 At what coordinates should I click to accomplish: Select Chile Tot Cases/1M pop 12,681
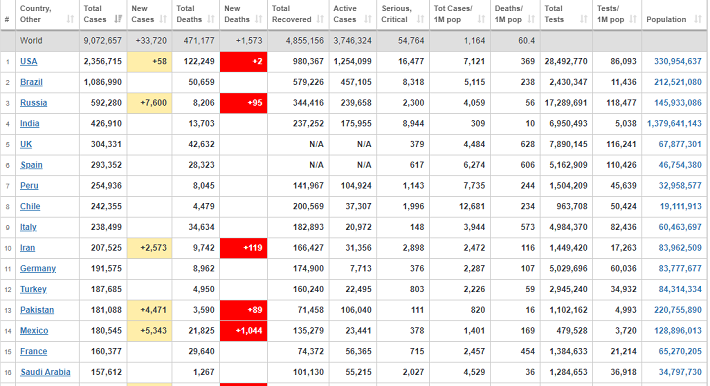[x=471, y=207]
